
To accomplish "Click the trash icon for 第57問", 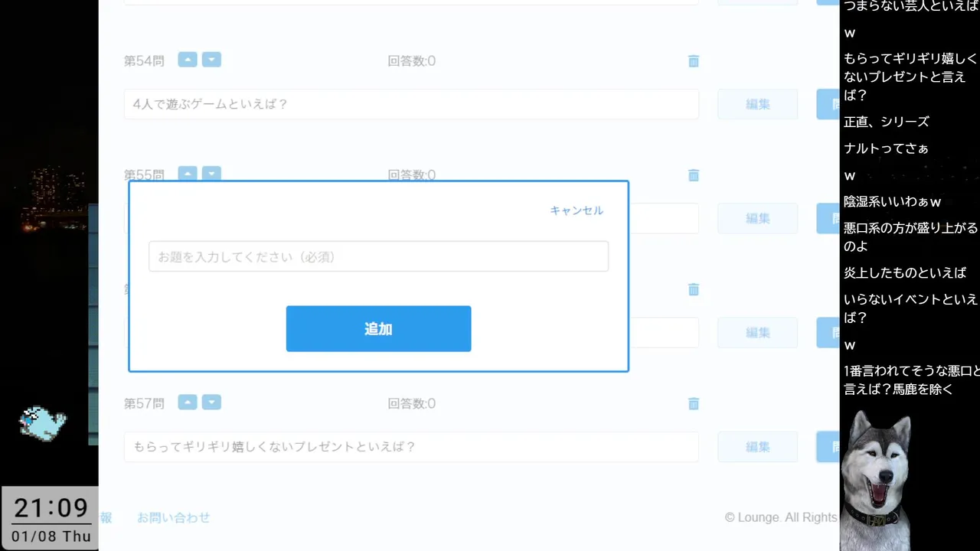I will [x=694, y=403].
